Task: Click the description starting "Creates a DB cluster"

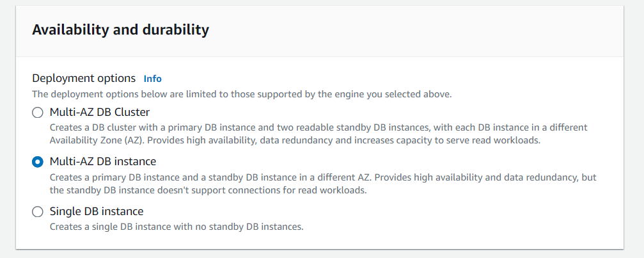Action: pos(318,127)
